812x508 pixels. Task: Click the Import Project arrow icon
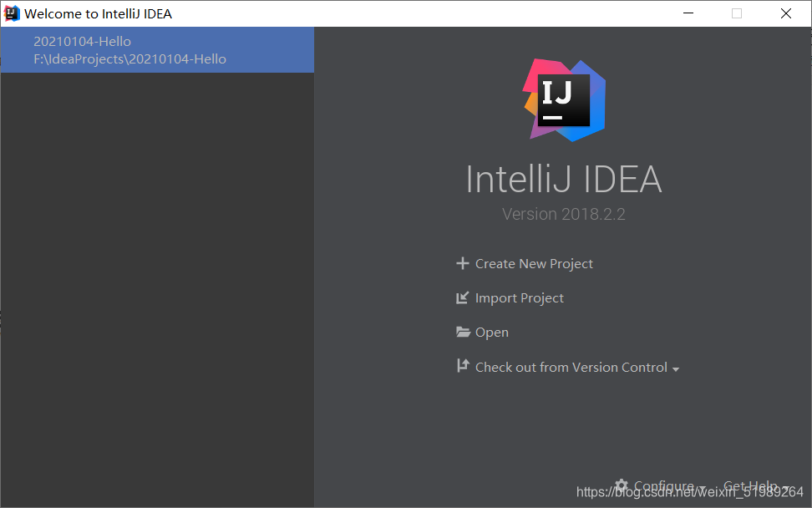coord(462,297)
